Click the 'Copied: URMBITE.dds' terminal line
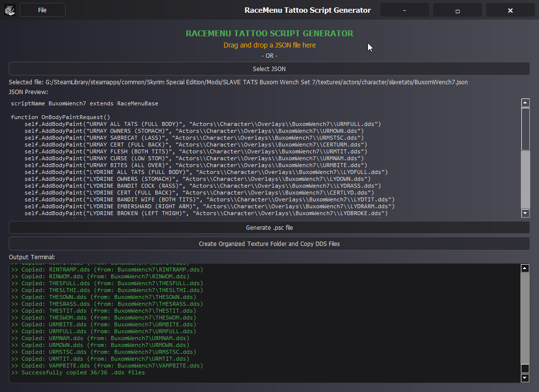The width and height of the screenshot is (539, 392). tap(104, 324)
